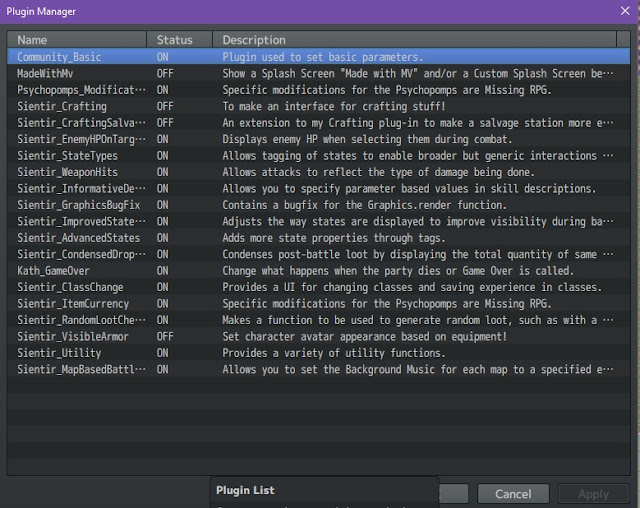Click the OFF status of Sientir_VisibleArmor

165,337
